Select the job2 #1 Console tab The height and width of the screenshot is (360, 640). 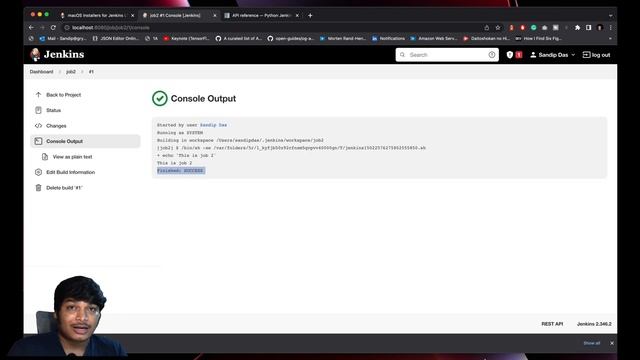pos(176,16)
